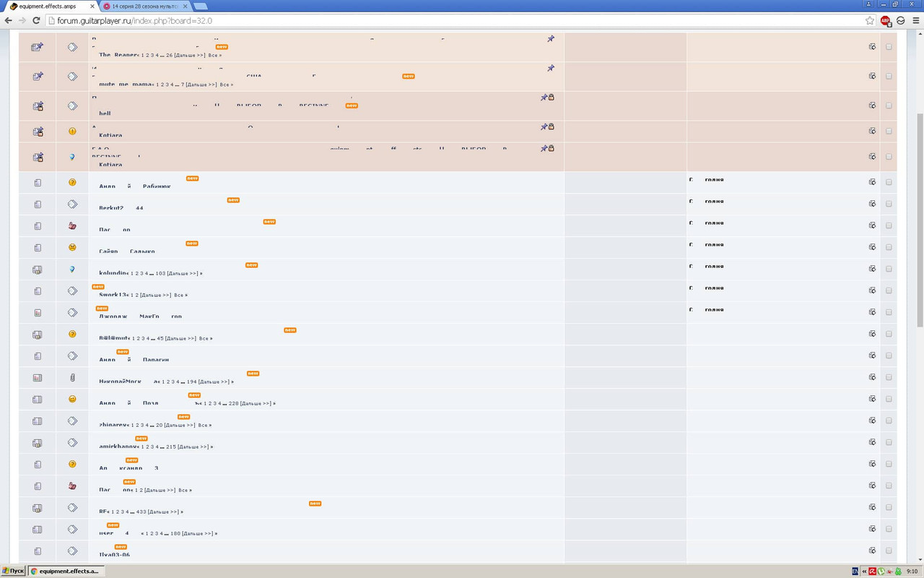
Task: Tick the checkbox in mute_me_mama row
Action: coord(889,76)
